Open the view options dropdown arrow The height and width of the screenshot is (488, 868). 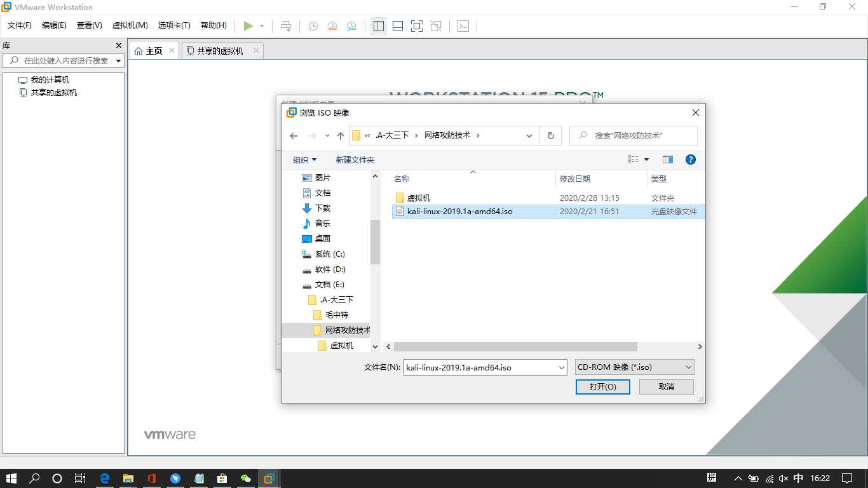(647, 159)
